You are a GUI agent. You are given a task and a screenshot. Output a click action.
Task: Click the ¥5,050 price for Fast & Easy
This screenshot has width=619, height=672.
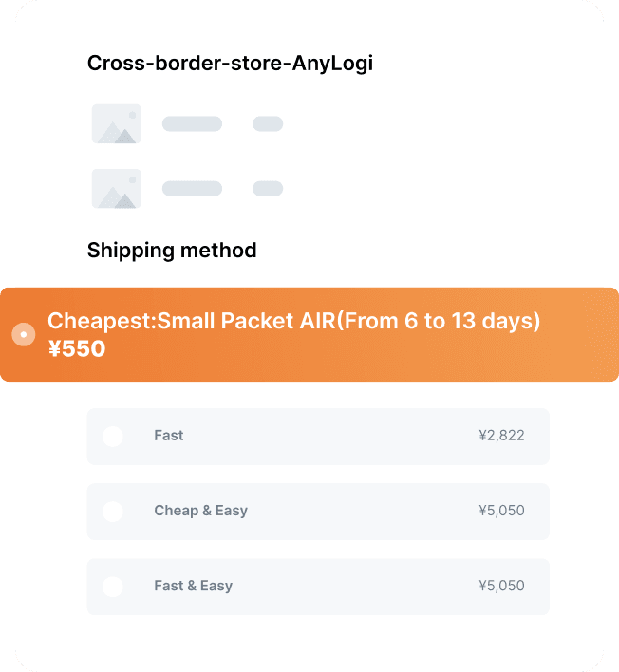coord(501,586)
